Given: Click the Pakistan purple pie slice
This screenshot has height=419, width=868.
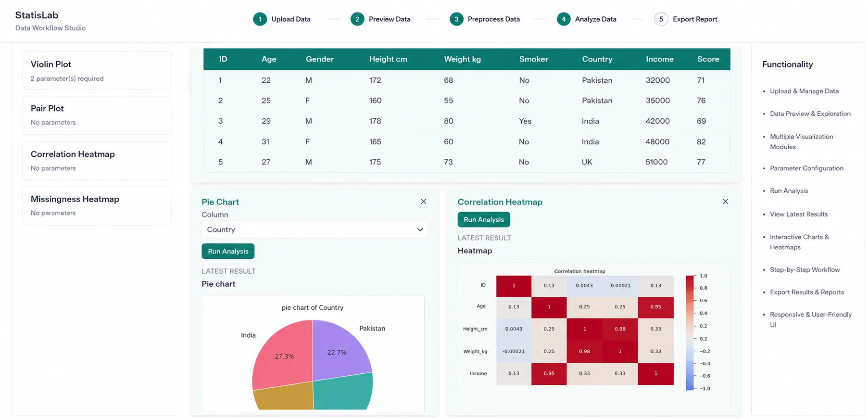Looking at the screenshot, I should pos(339,349).
